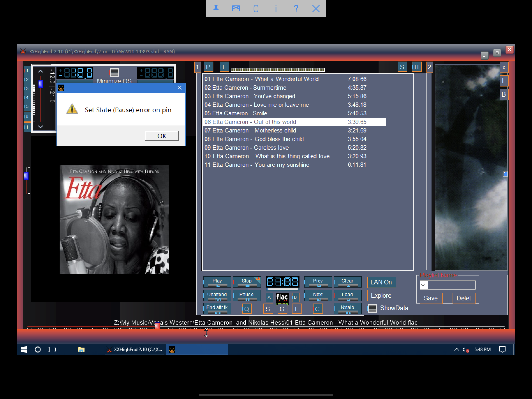
Task: Click the A marker button
Action: (269, 297)
